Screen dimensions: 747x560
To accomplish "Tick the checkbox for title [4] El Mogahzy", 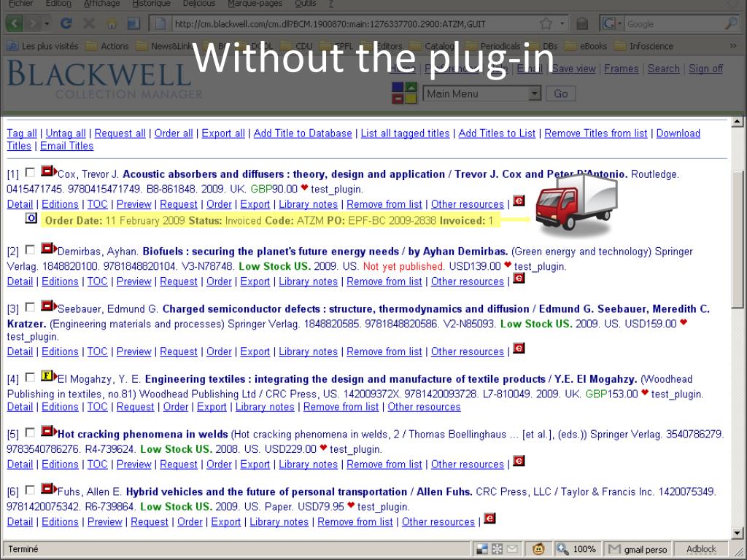I will click(30, 377).
